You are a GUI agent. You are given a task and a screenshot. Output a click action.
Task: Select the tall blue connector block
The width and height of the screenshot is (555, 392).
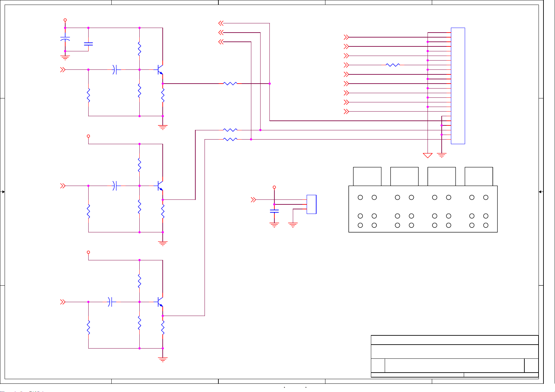click(458, 86)
